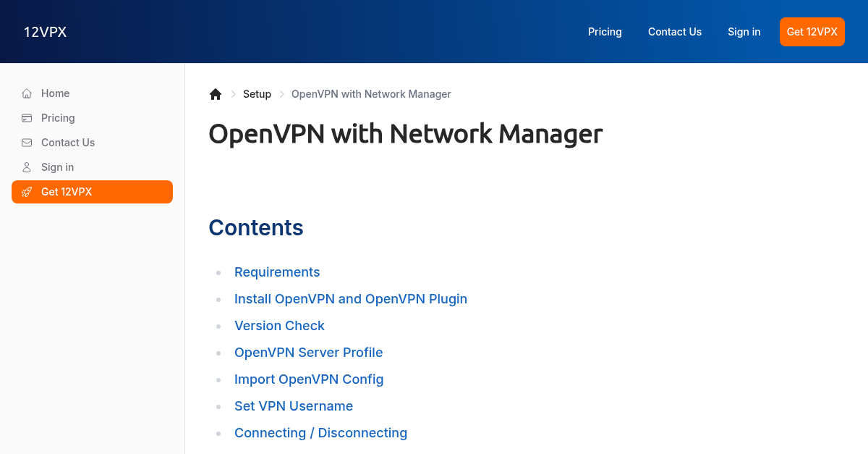
Task: Click the 12VPX logo in the header
Action: pyautogui.click(x=45, y=32)
